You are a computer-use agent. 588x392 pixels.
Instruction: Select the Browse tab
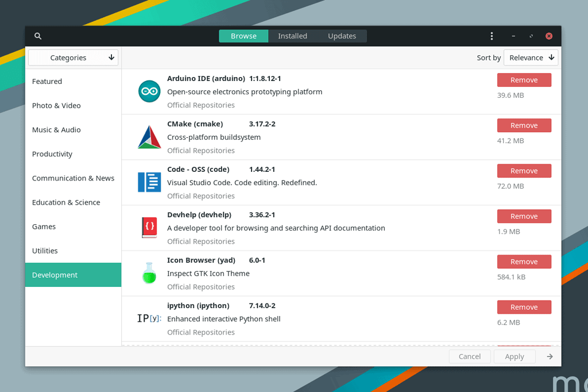(243, 36)
